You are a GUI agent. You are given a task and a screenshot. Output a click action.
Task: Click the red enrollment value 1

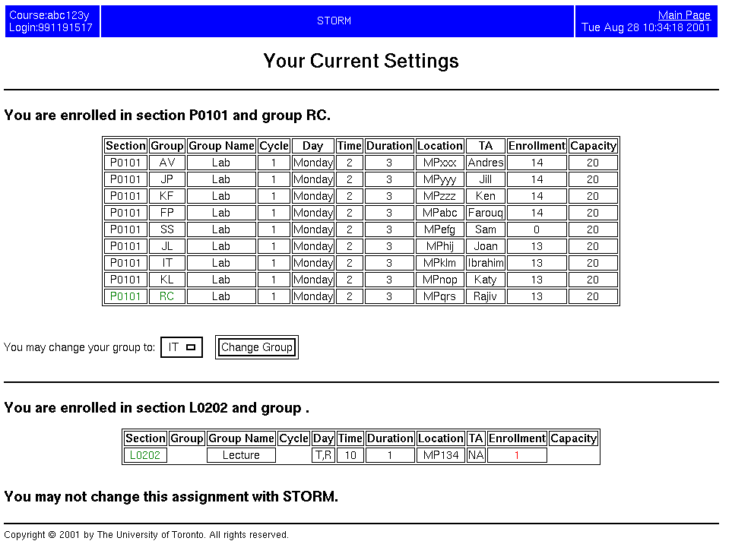pyautogui.click(x=517, y=454)
